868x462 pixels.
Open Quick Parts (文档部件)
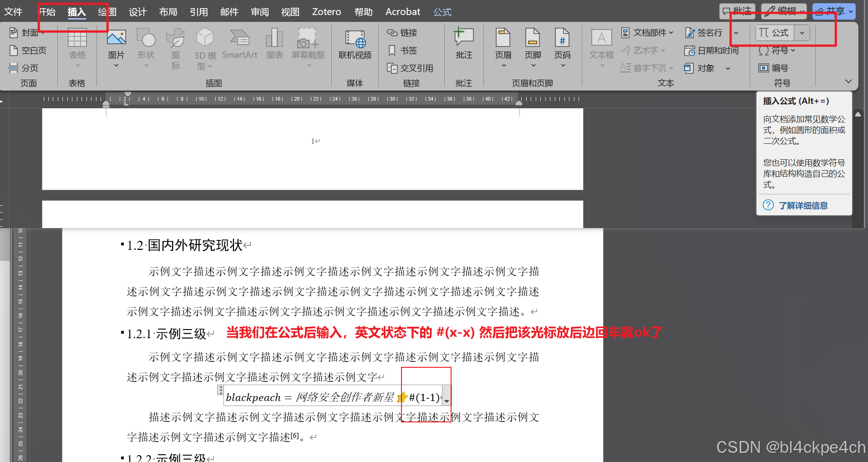[647, 33]
